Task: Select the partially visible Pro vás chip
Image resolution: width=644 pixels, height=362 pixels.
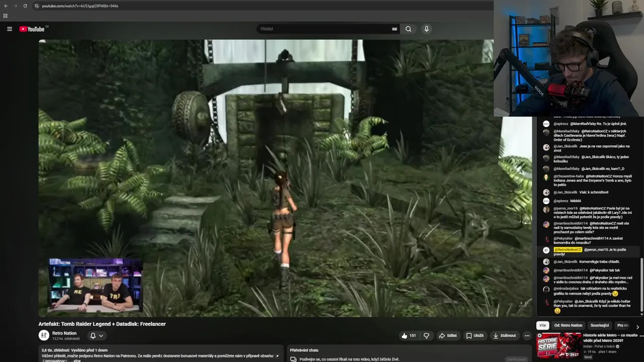Action: click(623, 325)
